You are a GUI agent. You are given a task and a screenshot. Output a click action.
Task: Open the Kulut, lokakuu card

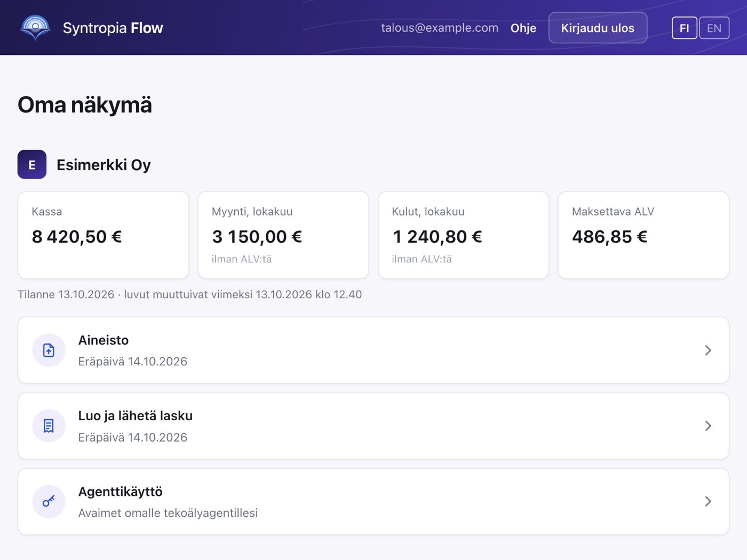[x=463, y=235]
